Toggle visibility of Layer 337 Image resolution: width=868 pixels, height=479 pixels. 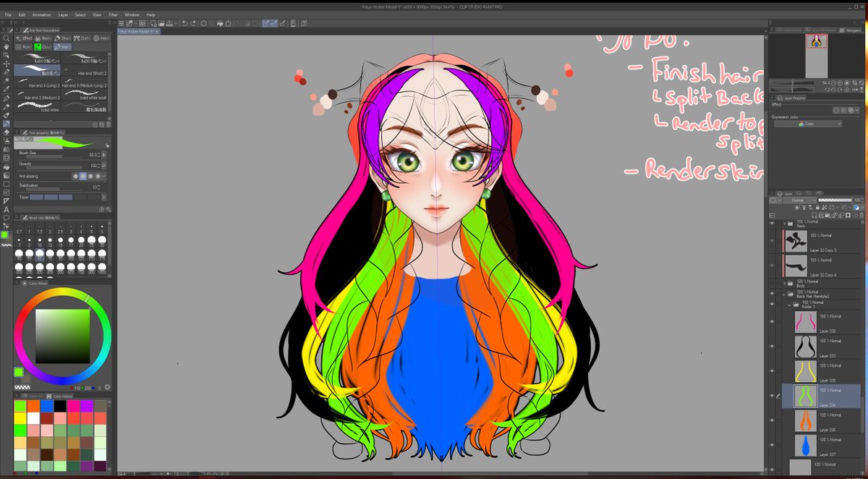coord(771,444)
